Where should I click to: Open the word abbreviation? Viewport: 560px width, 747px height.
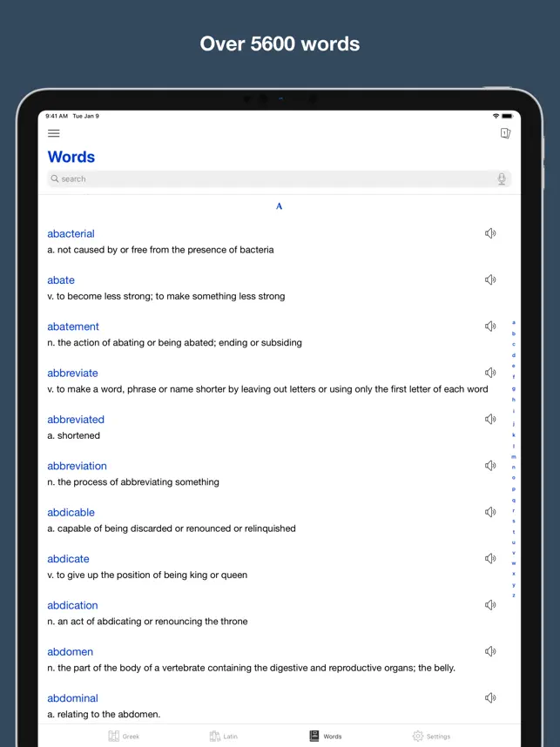77,466
